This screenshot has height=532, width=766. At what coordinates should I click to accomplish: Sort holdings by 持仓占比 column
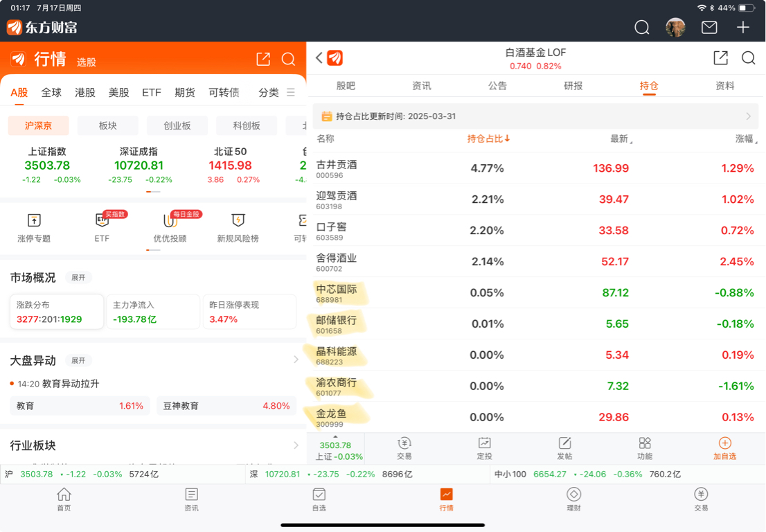pos(488,139)
